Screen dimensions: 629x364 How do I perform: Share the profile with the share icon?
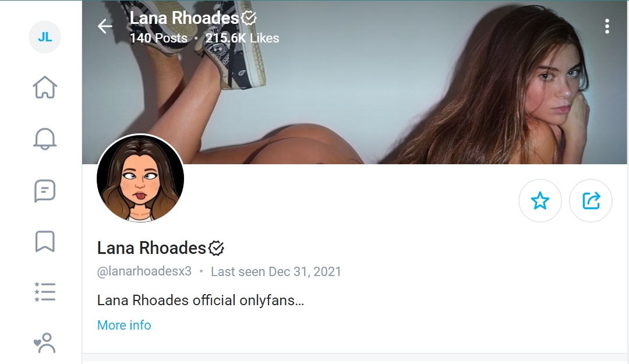pos(591,201)
